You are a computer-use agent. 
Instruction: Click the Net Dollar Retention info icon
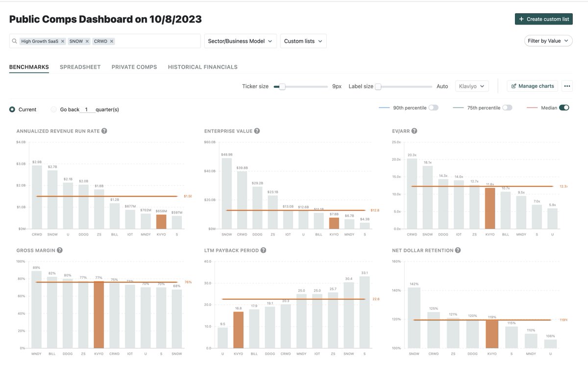pyautogui.click(x=458, y=250)
